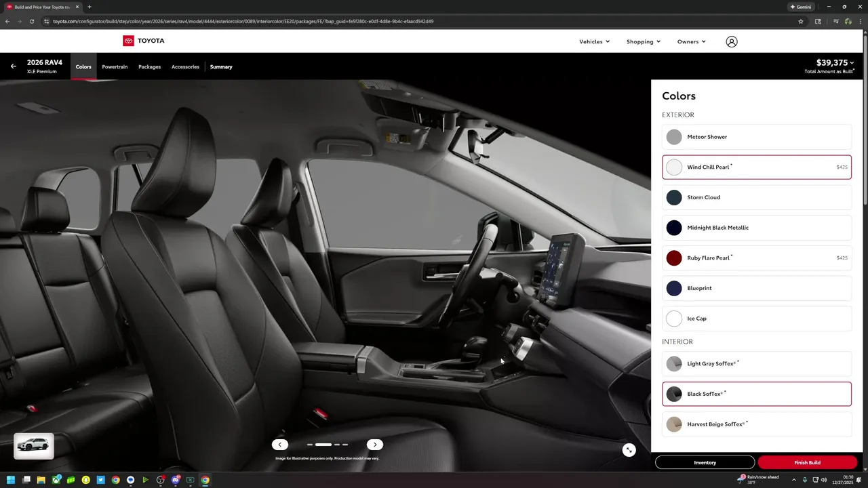
Task: Click the browser back arrow
Action: (7, 21)
